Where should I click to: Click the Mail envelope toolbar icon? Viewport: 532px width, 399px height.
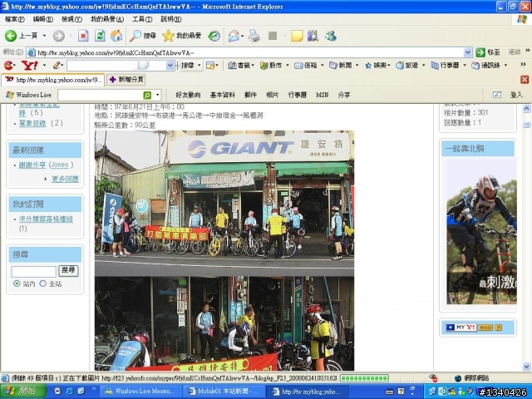(234, 36)
